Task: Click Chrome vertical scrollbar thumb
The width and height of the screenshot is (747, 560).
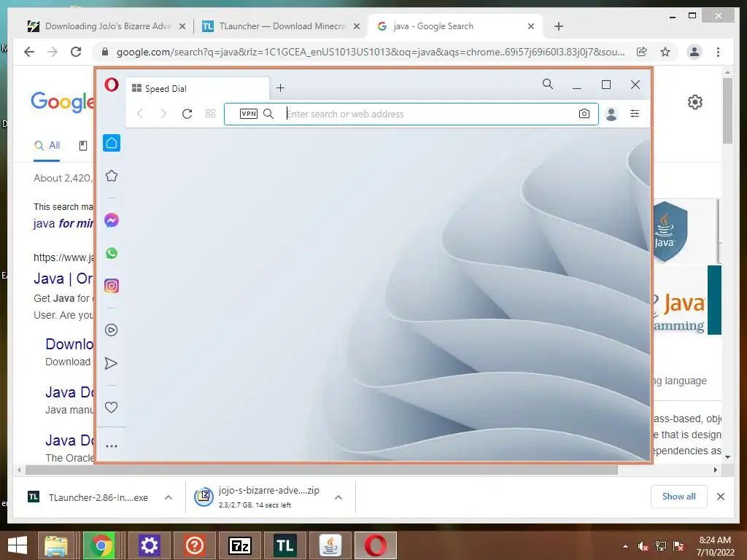Action: click(x=727, y=111)
